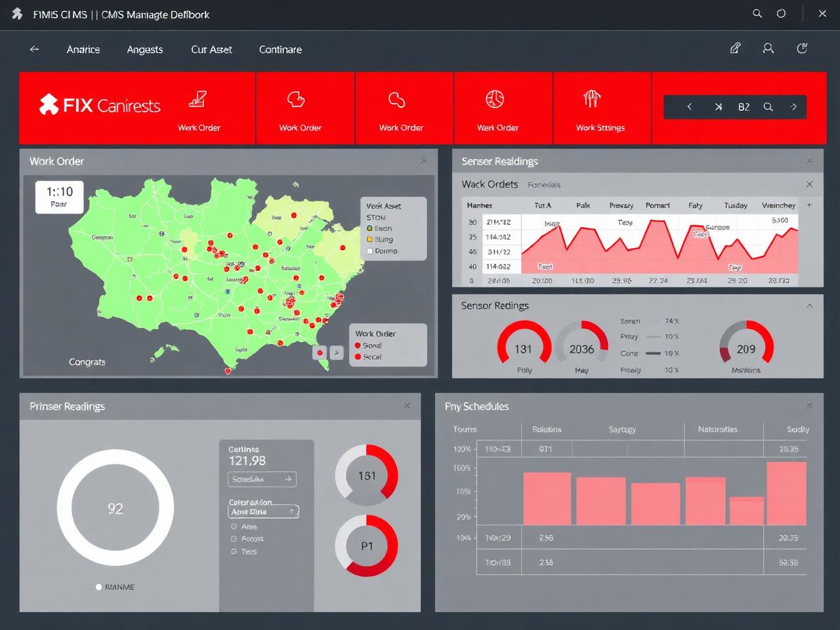This screenshot has width=840, height=630.
Task: Click the P1 ring gauge
Action: click(366, 545)
